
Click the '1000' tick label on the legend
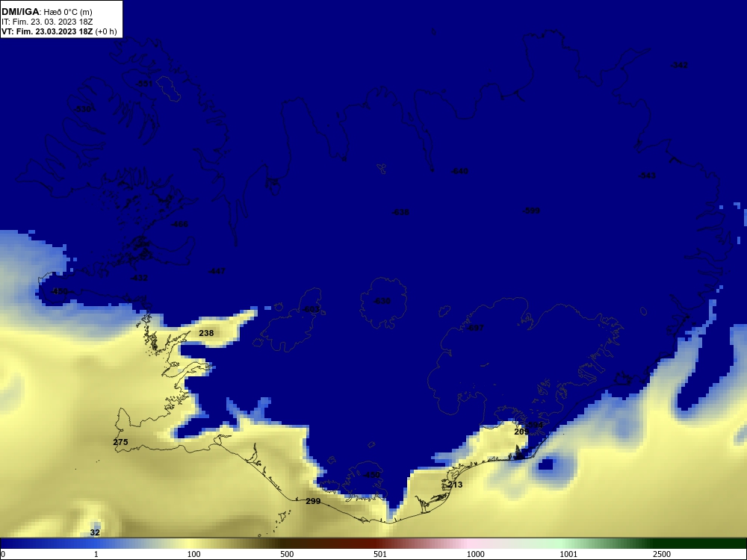pos(475,554)
